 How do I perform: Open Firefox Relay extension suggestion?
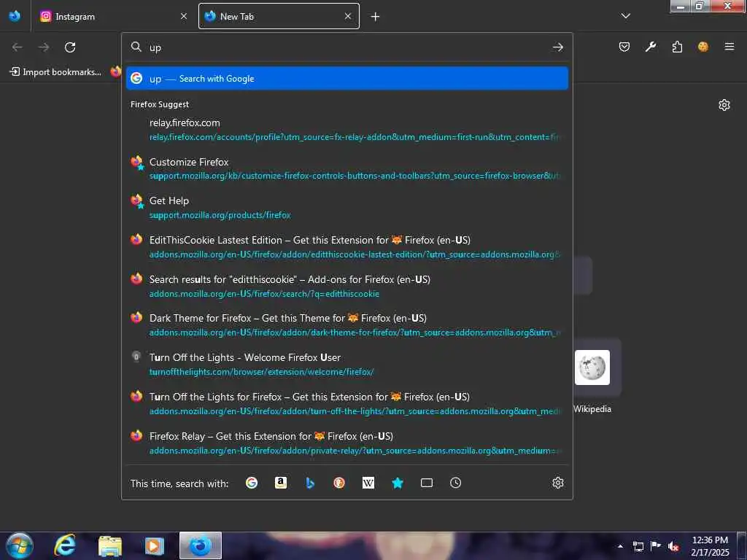(347, 443)
